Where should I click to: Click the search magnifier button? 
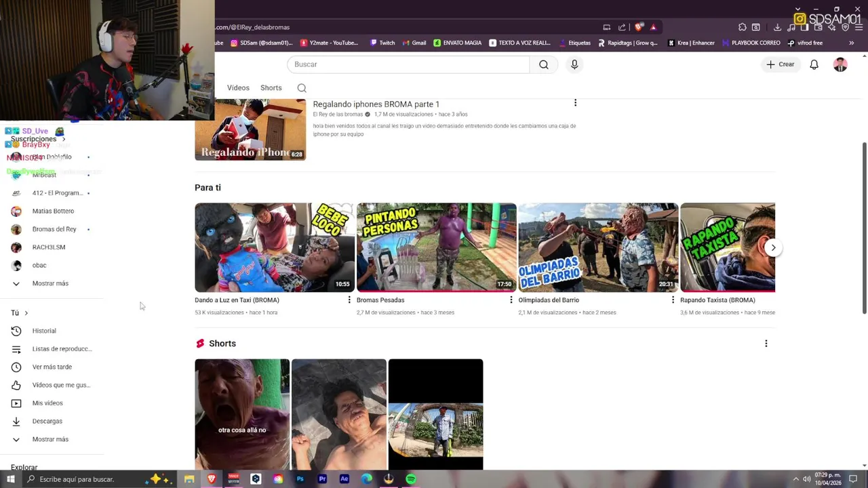544,64
